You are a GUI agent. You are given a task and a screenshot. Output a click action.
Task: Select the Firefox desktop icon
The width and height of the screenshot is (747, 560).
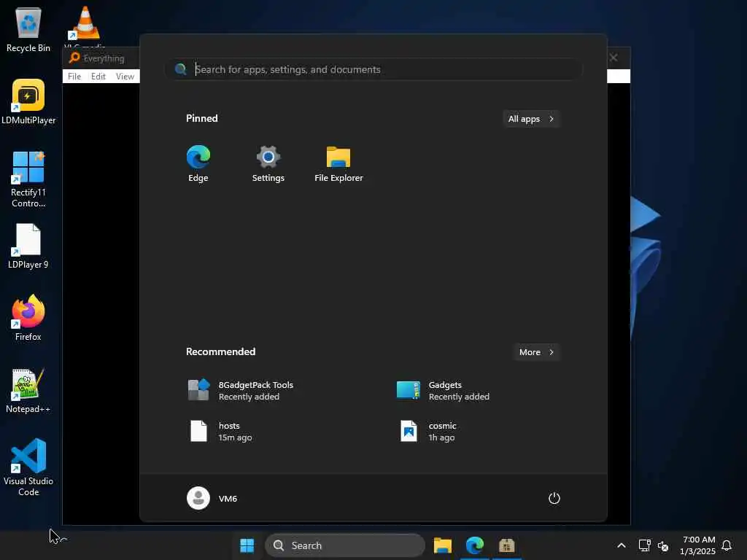point(28,318)
